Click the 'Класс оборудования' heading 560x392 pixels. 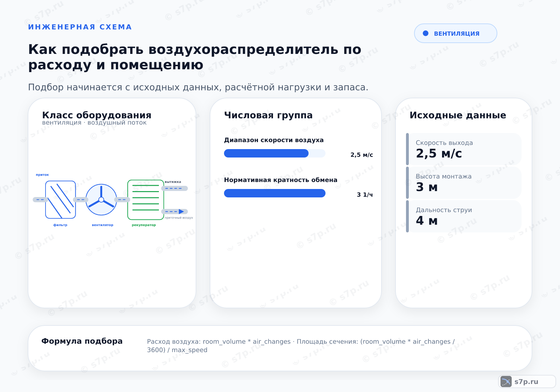[x=97, y=115]
